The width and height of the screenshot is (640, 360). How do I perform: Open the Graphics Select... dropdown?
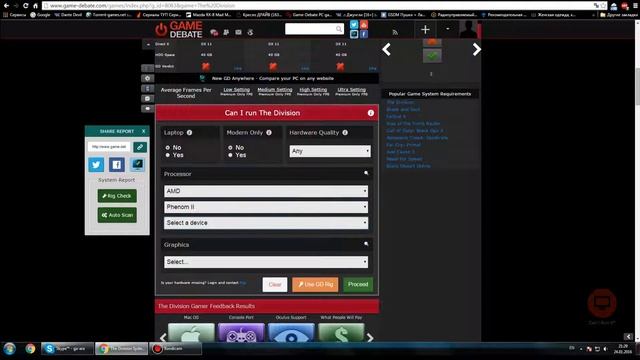(x=266, y=262)
